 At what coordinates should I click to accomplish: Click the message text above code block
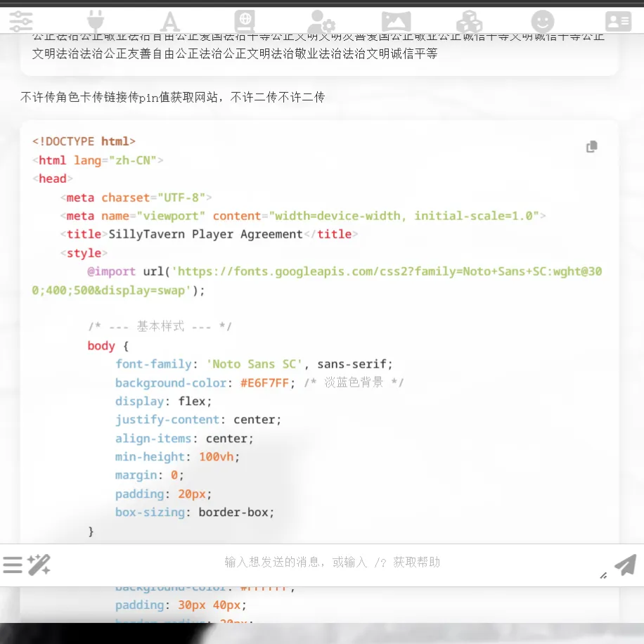pyautogui.click(x=172, y=98)
